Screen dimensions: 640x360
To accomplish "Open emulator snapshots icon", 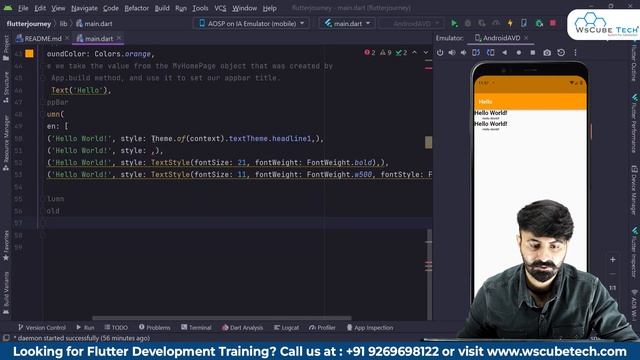I will (x=561, y=53).
